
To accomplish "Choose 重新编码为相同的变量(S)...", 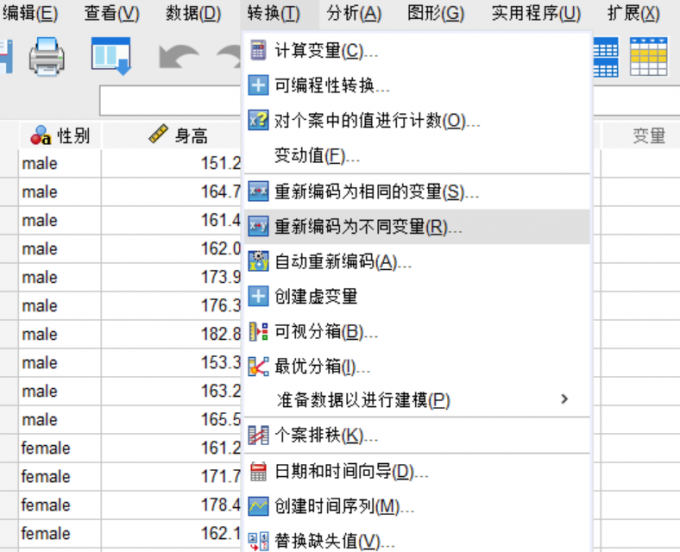I will point(417,192).
